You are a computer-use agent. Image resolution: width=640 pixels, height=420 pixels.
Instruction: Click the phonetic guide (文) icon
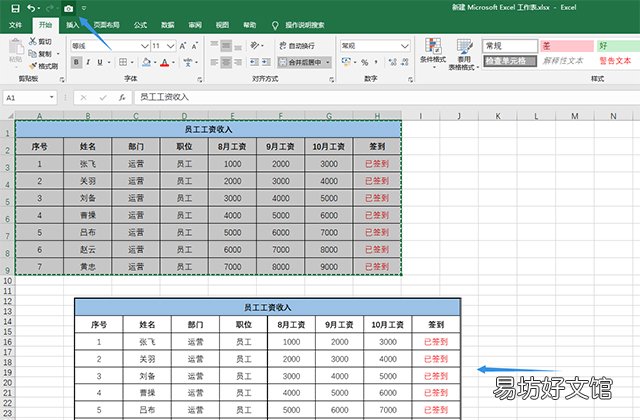[x=188, y=62]
